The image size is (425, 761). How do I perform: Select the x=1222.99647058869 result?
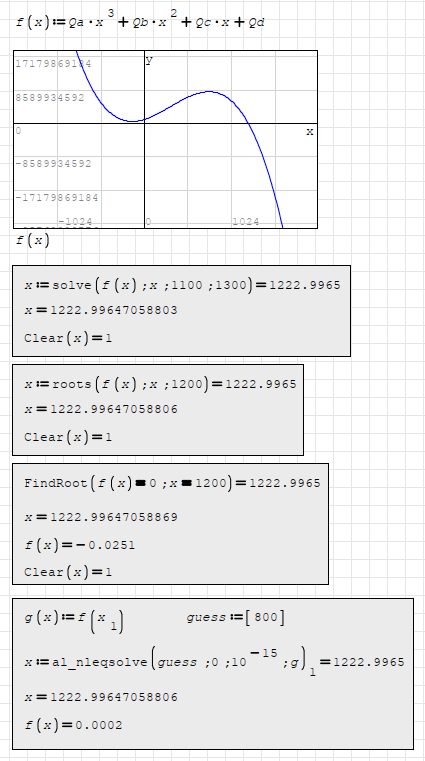(x=101, y=517)
